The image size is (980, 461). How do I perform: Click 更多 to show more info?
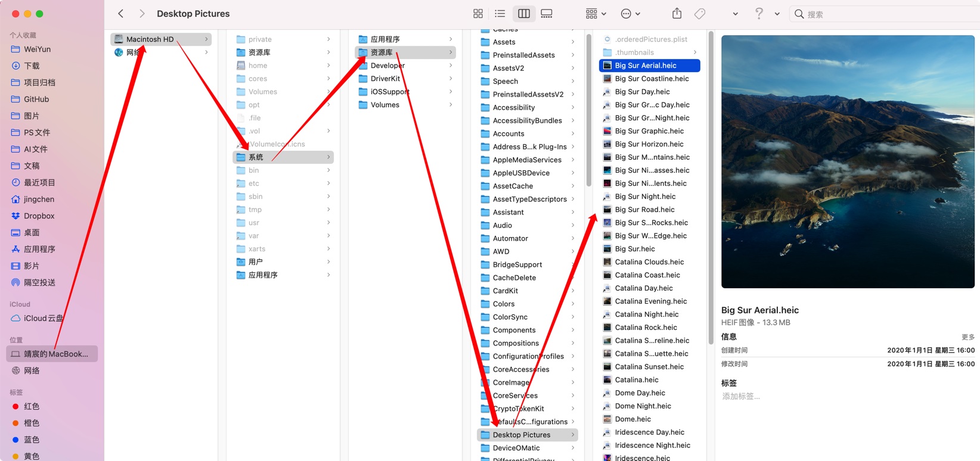(967, 337)
